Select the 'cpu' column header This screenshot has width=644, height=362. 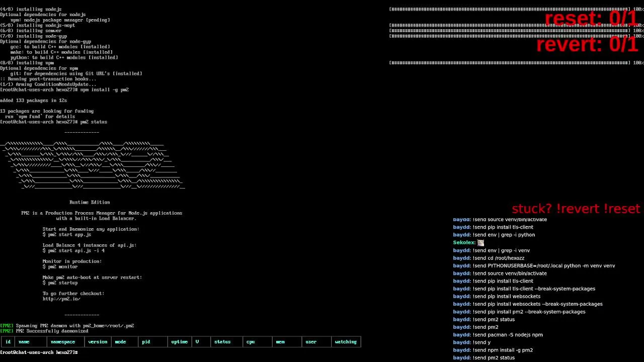click(x=251, y=342)
